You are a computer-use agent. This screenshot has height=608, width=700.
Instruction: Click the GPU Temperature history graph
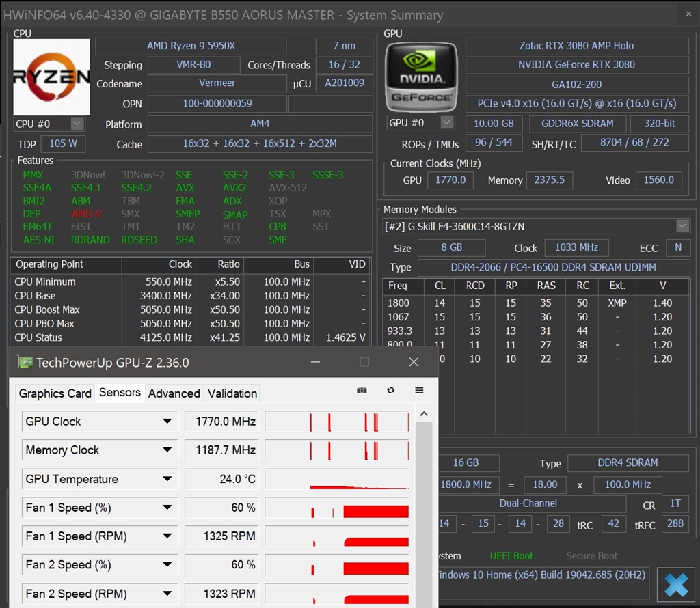point(337,479)
